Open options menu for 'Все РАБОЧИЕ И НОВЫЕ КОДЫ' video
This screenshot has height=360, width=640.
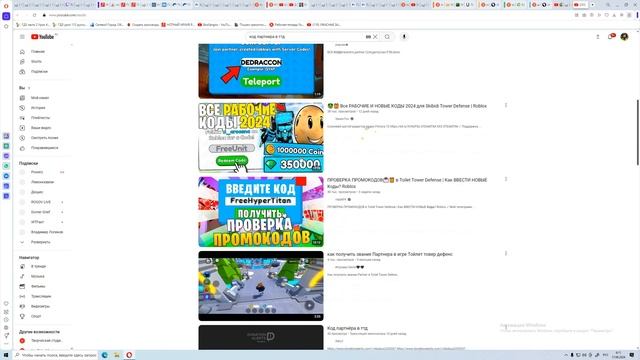tap(506, 105)
